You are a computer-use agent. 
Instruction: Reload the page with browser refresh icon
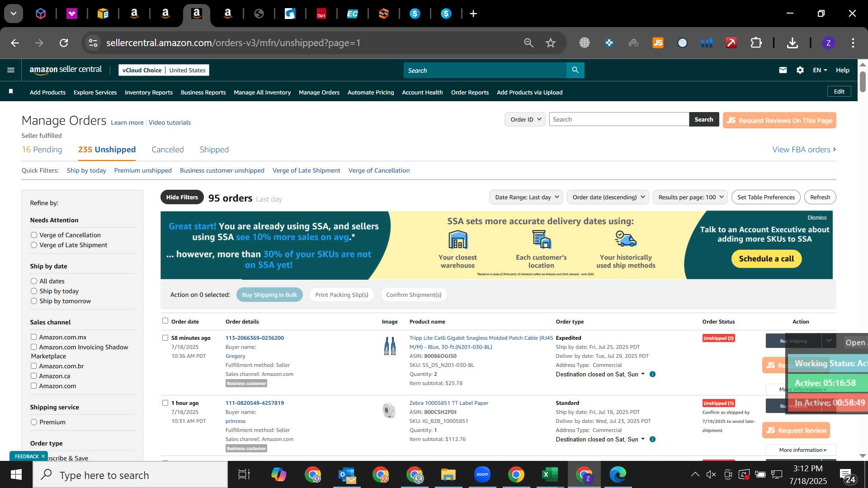(x=64, y=43)
